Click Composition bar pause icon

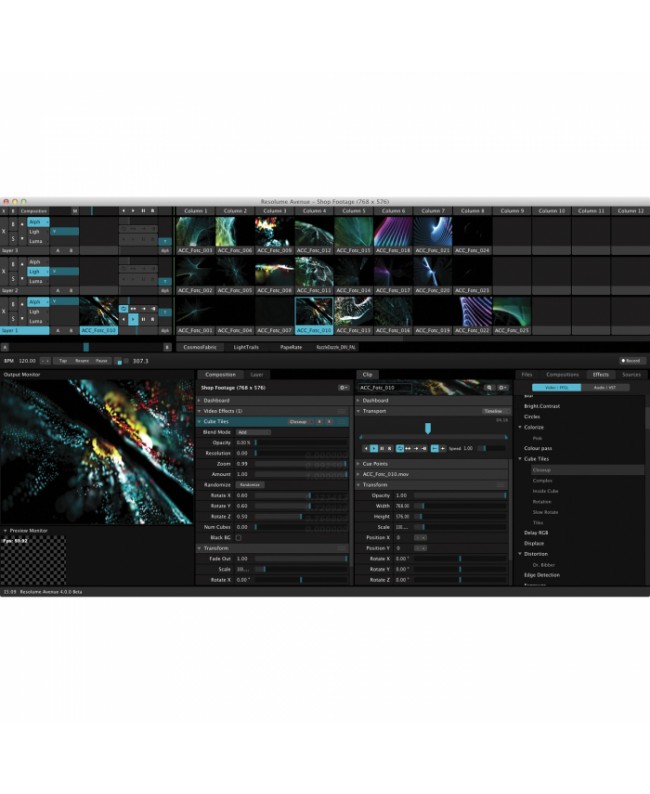point(143,211)
